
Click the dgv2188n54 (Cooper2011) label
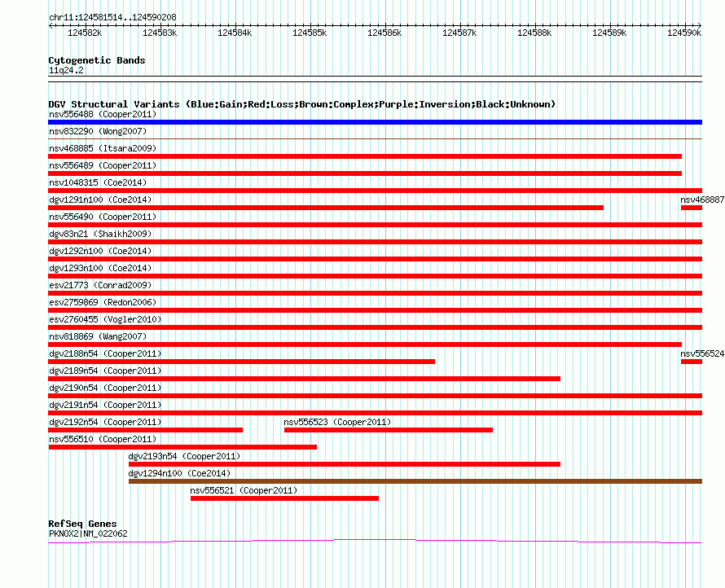click(105, 353)
